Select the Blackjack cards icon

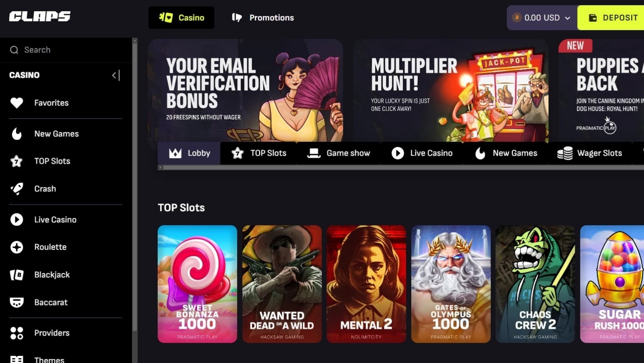click(x=17, y=275)
